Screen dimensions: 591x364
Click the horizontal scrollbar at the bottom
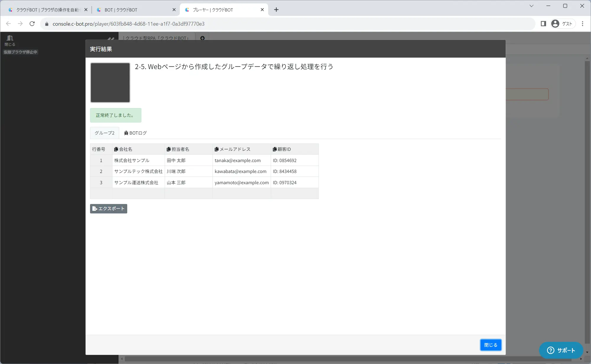[x=348, y=359]
